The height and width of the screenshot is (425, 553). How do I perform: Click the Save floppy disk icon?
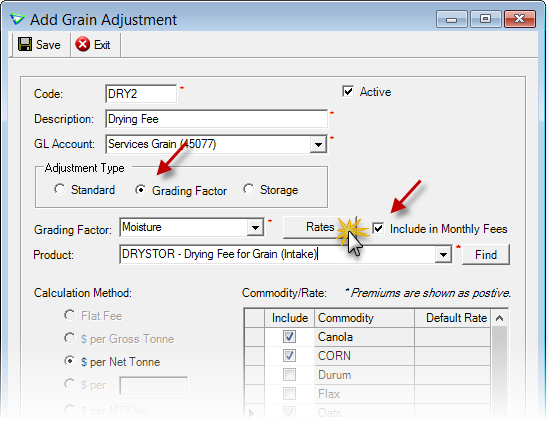(x=25, y=44)
